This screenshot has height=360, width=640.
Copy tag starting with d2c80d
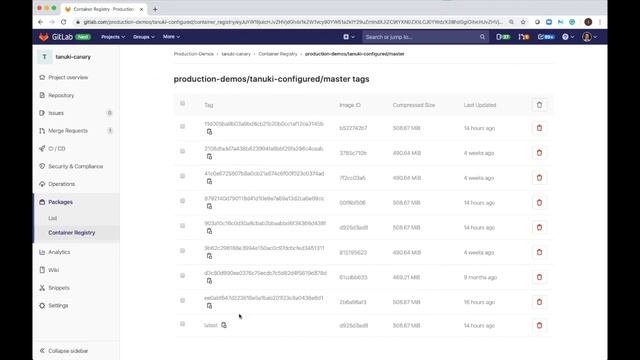(209, 281)
